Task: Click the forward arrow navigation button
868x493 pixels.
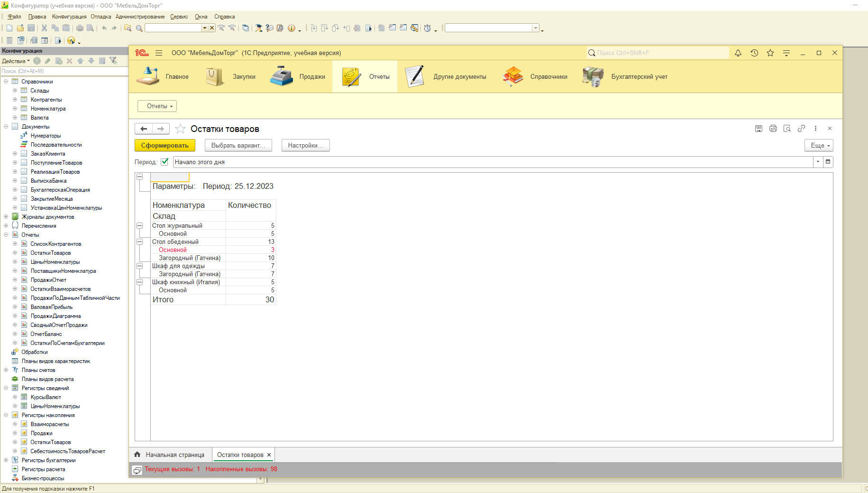Action: coord(161,129)
